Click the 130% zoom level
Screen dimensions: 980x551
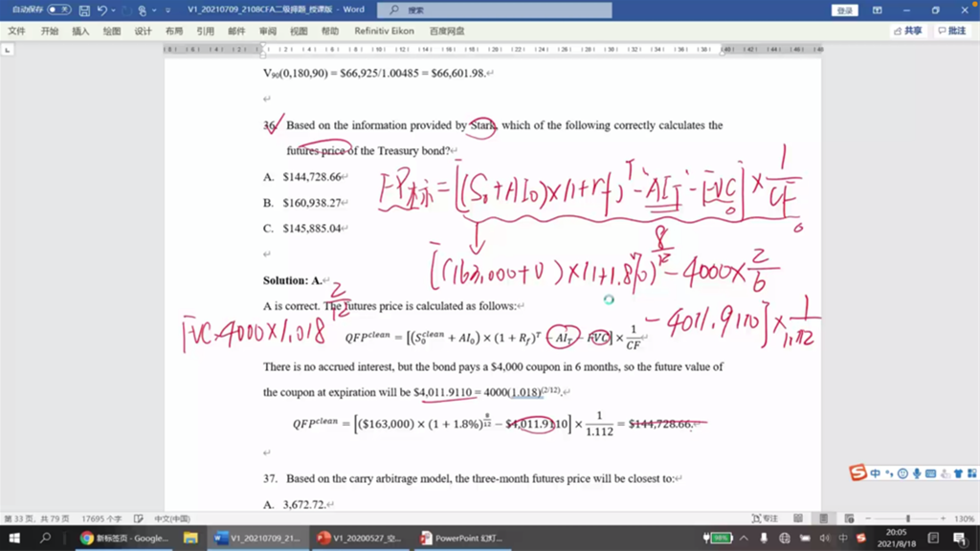pyautogui.click(x=964, y=518)
